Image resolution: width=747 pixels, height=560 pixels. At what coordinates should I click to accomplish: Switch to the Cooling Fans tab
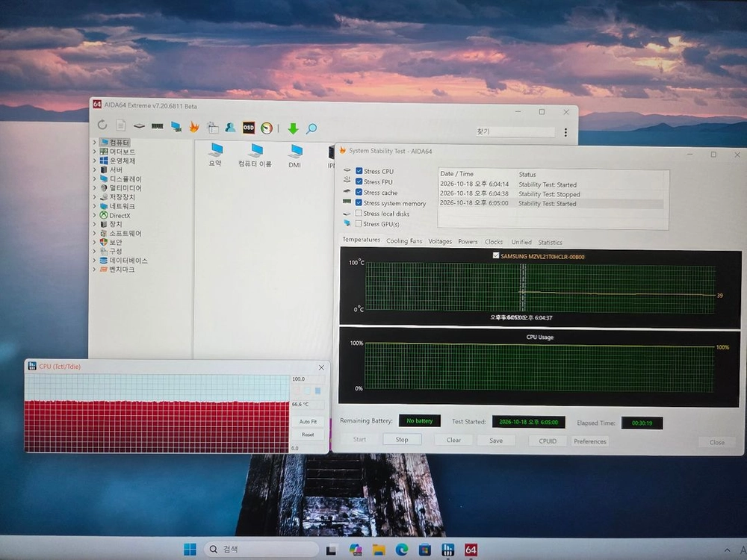tap(404, 241)
